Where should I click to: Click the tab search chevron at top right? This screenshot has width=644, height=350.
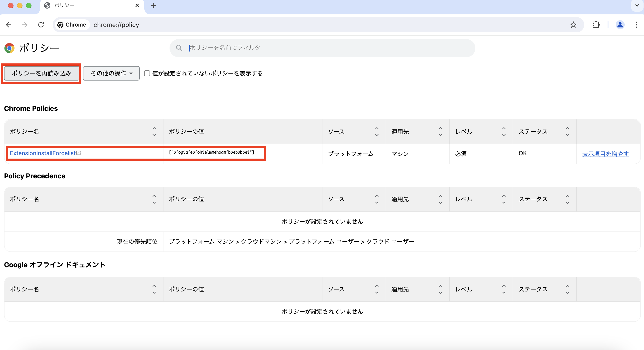pos(637,5)
